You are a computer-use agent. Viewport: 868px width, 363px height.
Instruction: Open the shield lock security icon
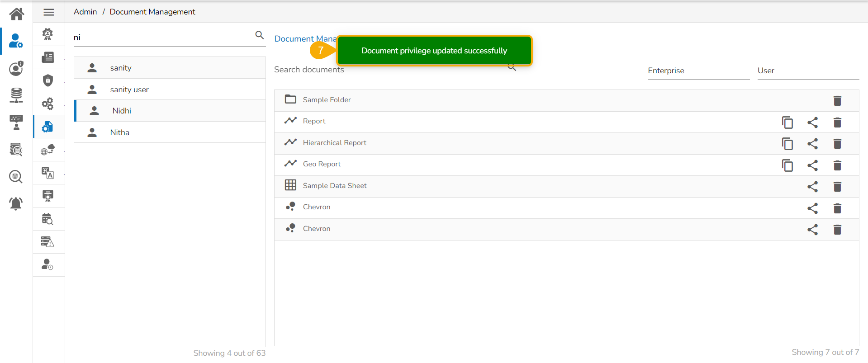(x=47, y=80)
